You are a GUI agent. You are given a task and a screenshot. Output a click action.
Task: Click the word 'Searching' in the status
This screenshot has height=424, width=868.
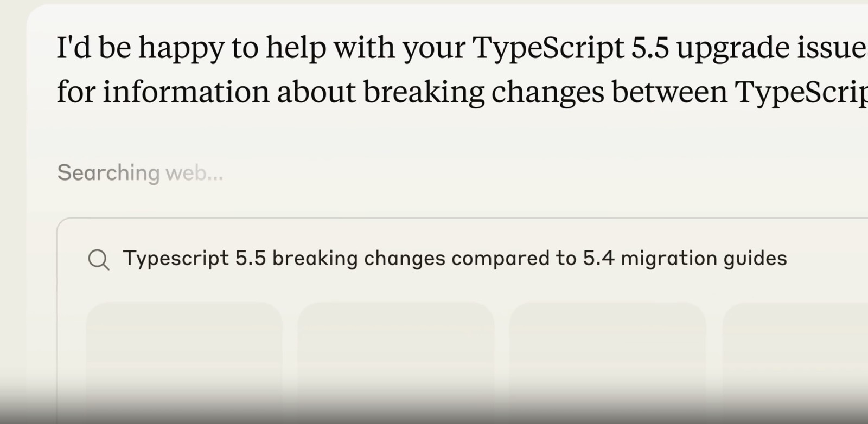coord(108,173)
